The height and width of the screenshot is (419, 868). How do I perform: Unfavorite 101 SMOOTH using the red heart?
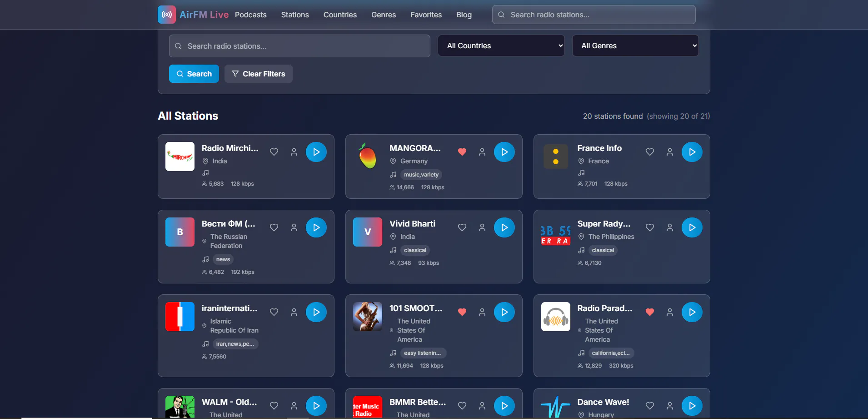tap(462, 312)
